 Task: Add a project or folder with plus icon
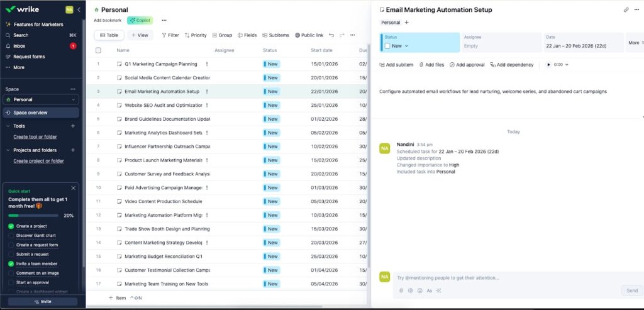point(73,150)
